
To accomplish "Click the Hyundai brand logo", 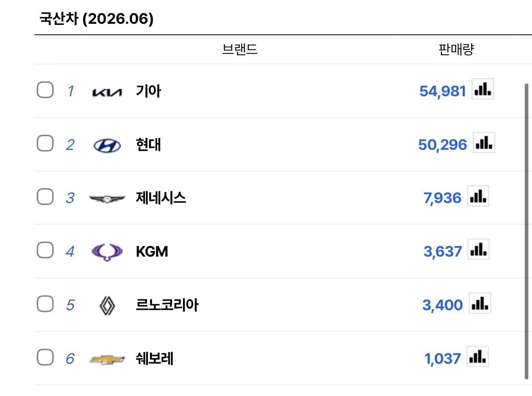I will point(107,145).
